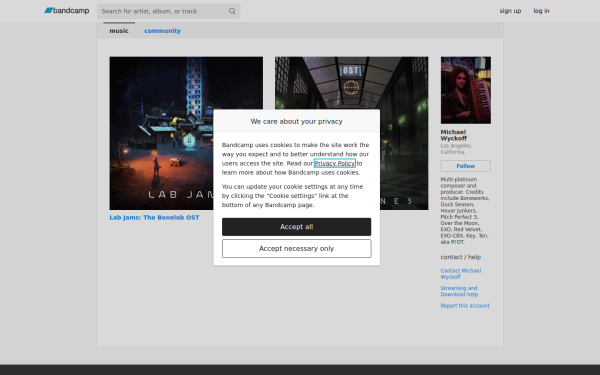Open the log in link
The image size is (600, 375).
point(541,11)
